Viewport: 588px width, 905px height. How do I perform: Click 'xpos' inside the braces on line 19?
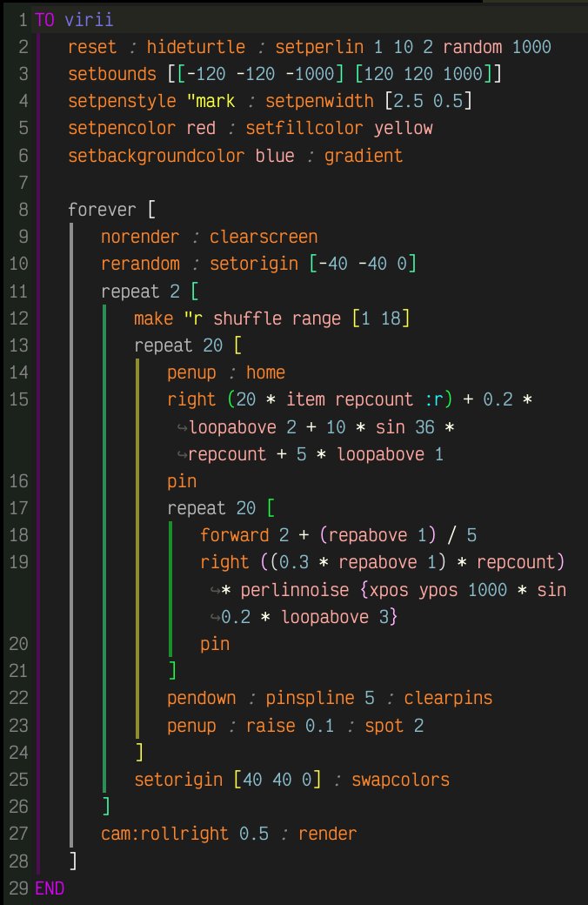point(388,590)
